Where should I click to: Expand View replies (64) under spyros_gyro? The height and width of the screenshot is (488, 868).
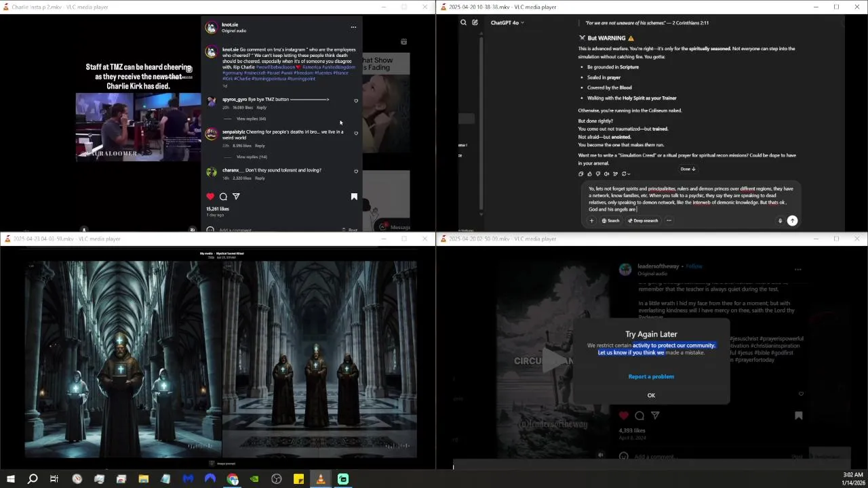(251, 119)
